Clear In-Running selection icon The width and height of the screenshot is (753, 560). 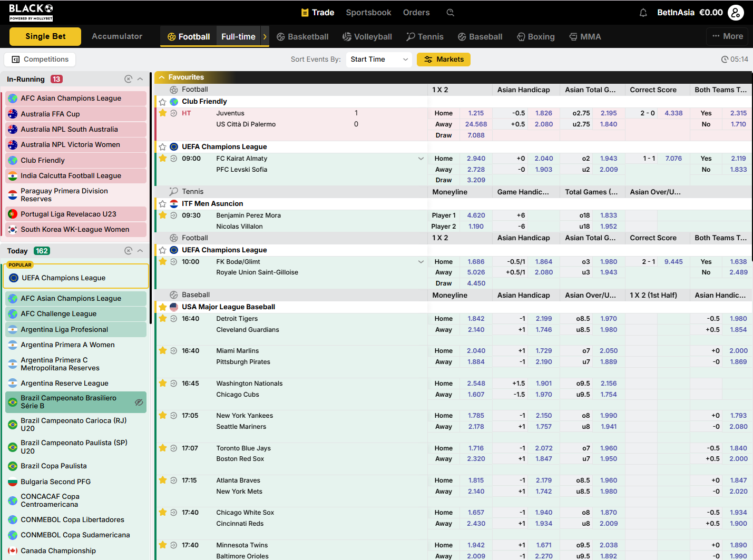(128, 79)
